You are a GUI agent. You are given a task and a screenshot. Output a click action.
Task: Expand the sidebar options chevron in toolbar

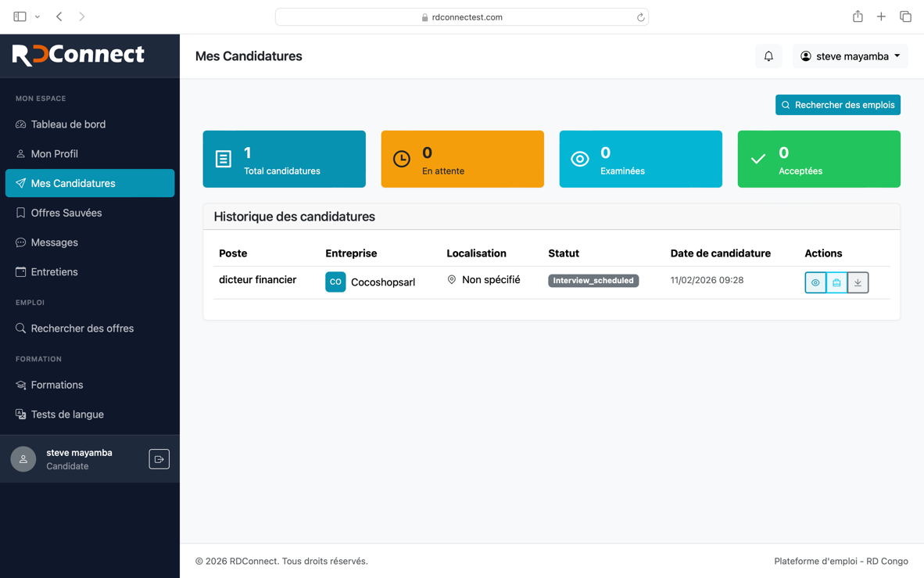(38, 17)
